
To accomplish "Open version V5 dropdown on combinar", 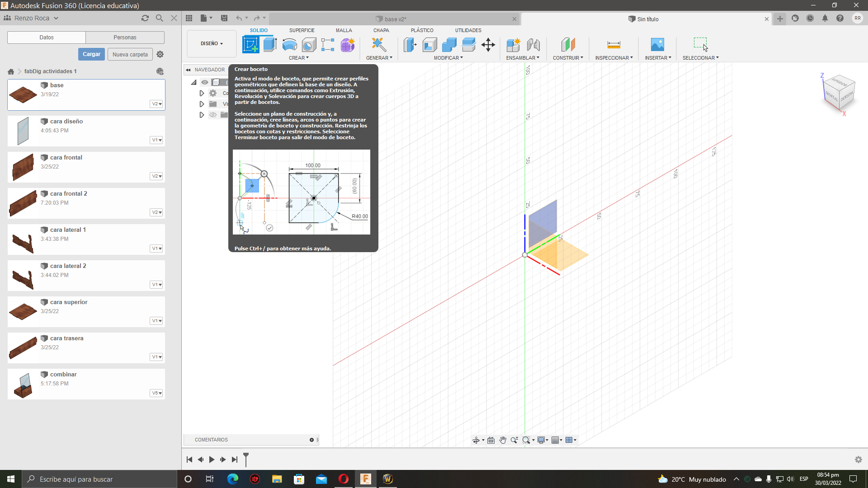I will [156, 393].
